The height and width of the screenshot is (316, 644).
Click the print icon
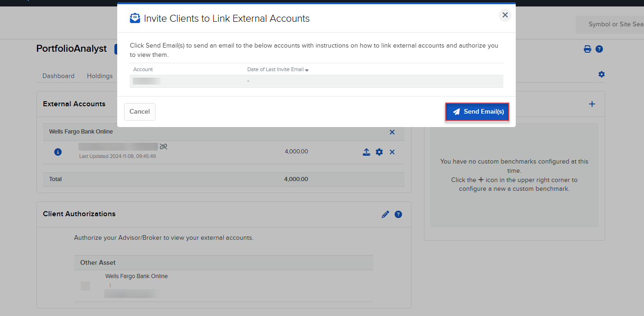pyautogui.click(x=587, y=49)
